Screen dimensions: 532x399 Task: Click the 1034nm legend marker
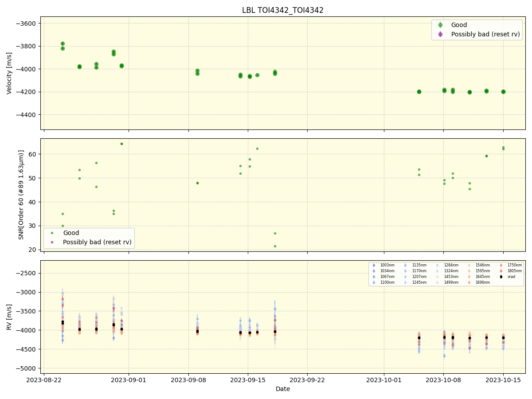(x=374, y=271)
